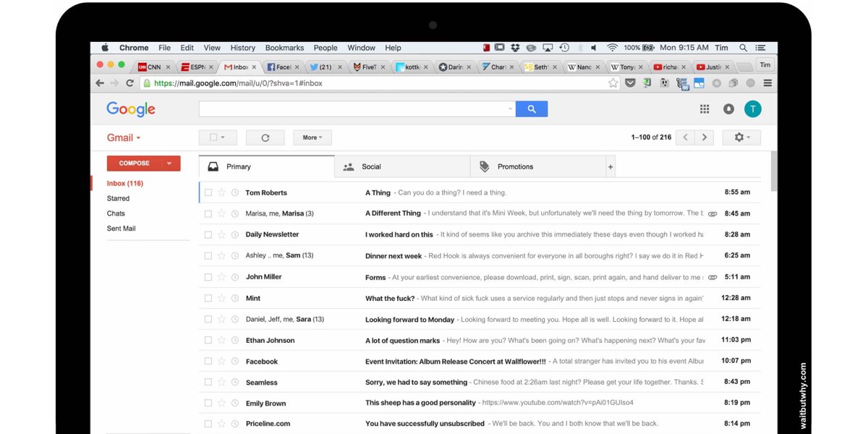
Task: Switch to the Social tab
Action: click(x=402, y=166)
